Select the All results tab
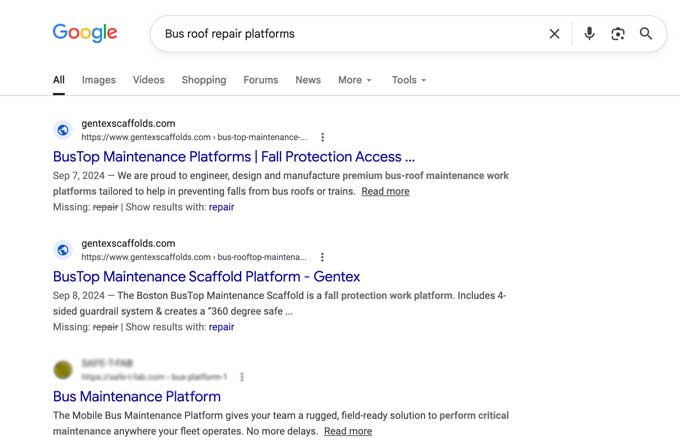Image resolution: width=680 pixels, height=444 pixels. pos(59,80)
